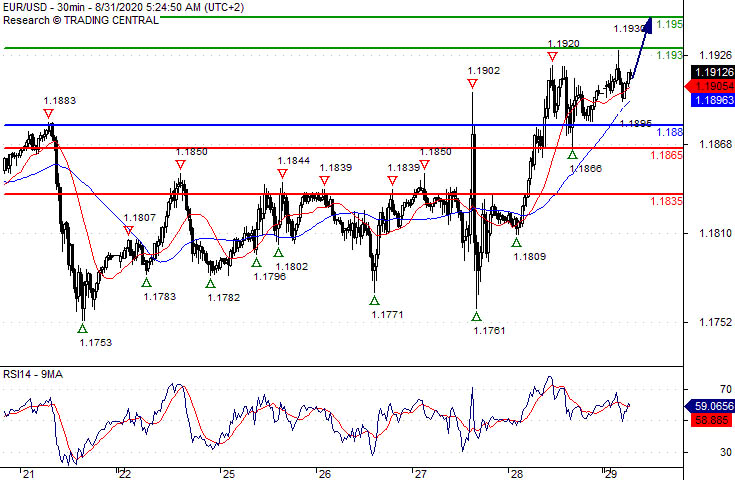Click the blue pivot level label 1.188

click(x=669, y=132)
